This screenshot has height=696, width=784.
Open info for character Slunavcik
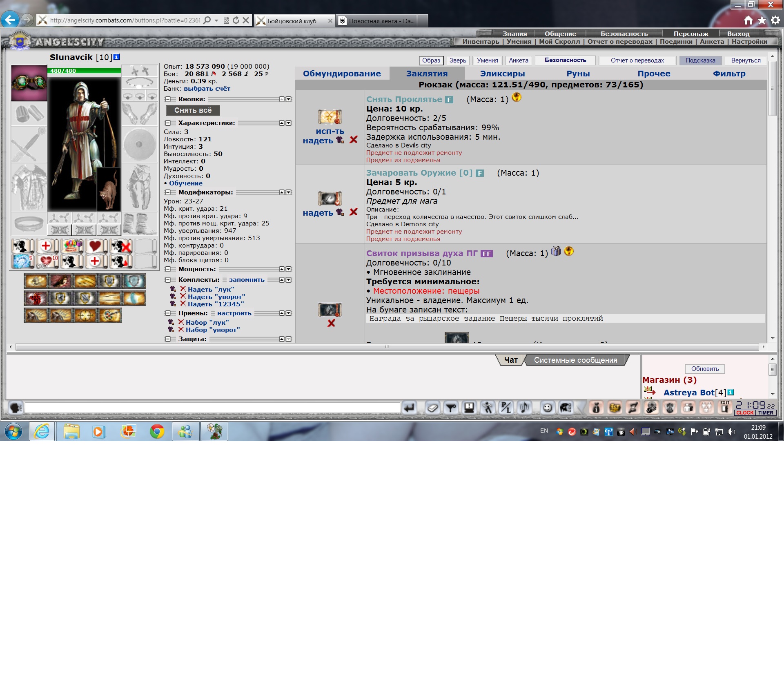117,57
